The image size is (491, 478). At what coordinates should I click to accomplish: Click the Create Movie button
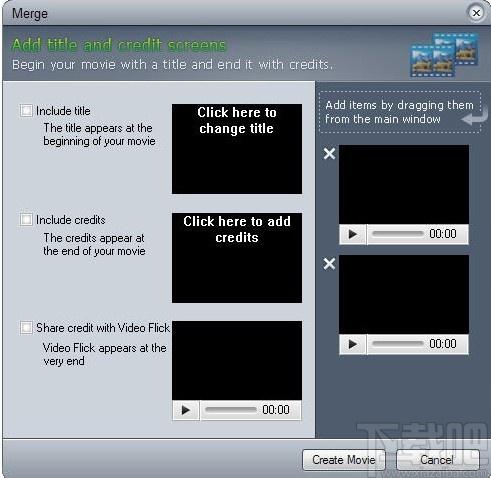tap(344, 460)
